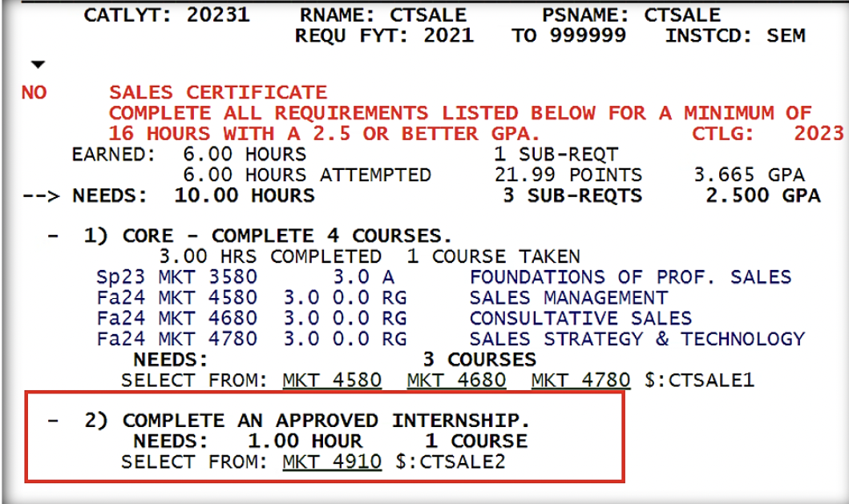
Task: Click the INSTCD: SEM field
Action: point(735,36)
